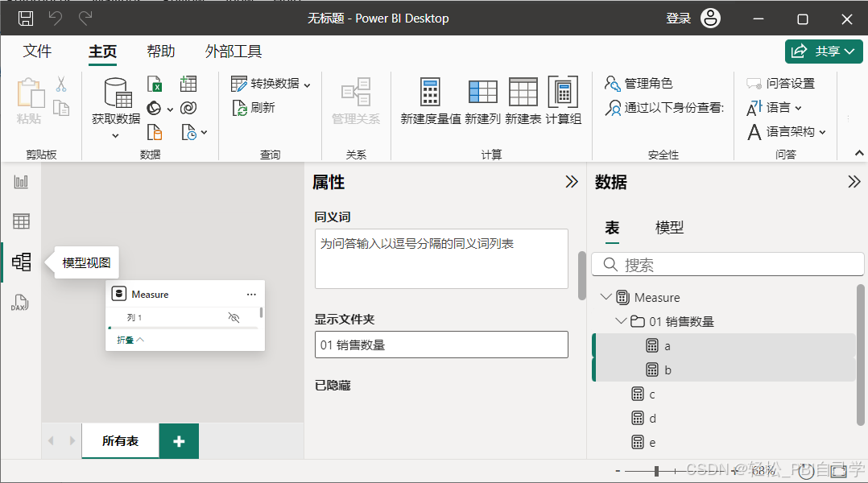868x483 pixels.
Task: Click the recent sources clock document icon
Action: tap(188, 132)
